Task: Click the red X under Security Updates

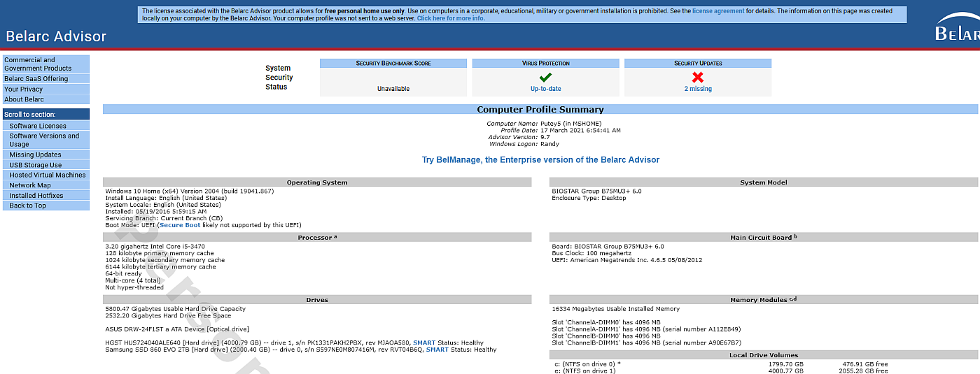Action: pyautogui.click(x=698, y=78)
